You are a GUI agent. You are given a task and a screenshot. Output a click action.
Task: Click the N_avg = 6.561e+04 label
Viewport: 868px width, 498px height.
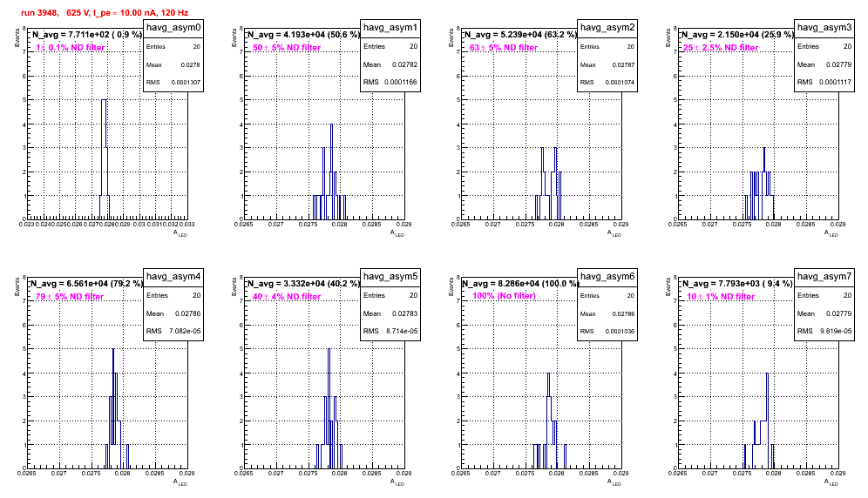(87, 283)
